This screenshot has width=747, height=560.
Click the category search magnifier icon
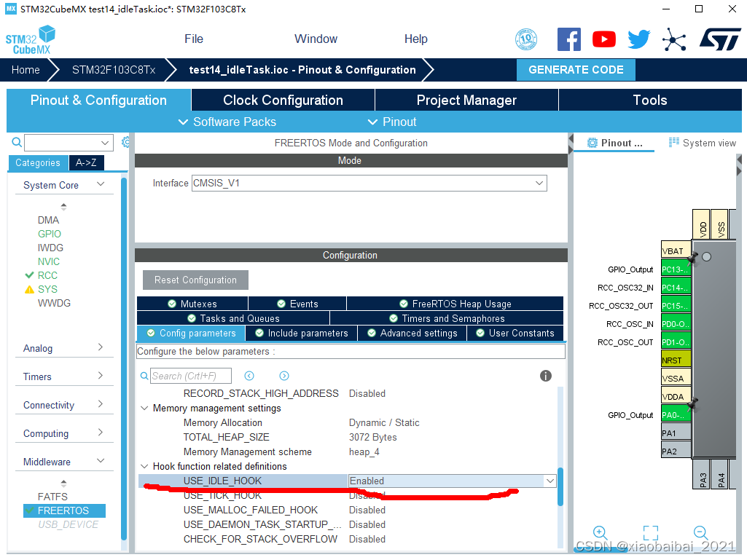click(x=17, y=142)
